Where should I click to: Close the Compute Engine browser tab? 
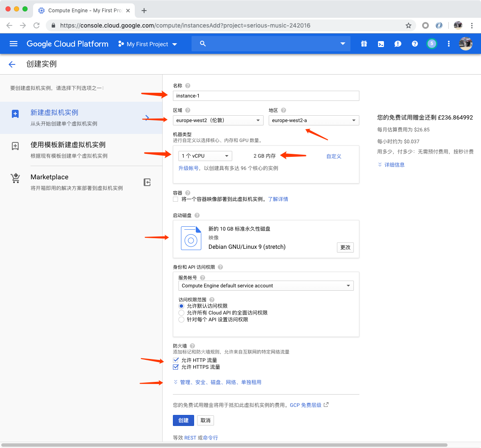pyautogui.click(x=128, y=11)
